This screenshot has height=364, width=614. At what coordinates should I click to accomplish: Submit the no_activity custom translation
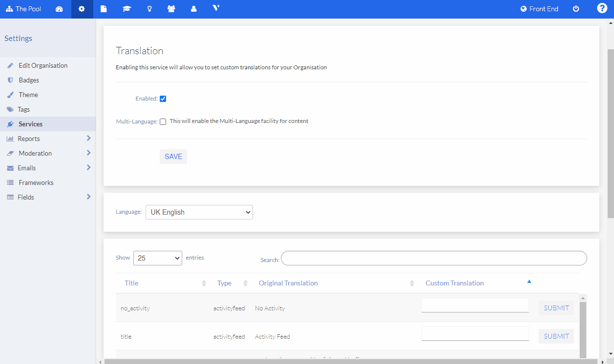pyautogui.click(x=556, y=308)
